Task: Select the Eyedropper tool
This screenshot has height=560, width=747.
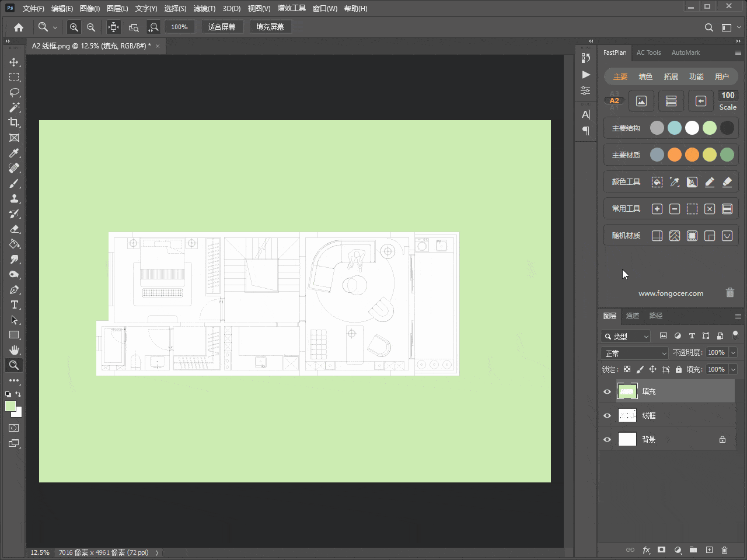Action: tap(14, 153)
